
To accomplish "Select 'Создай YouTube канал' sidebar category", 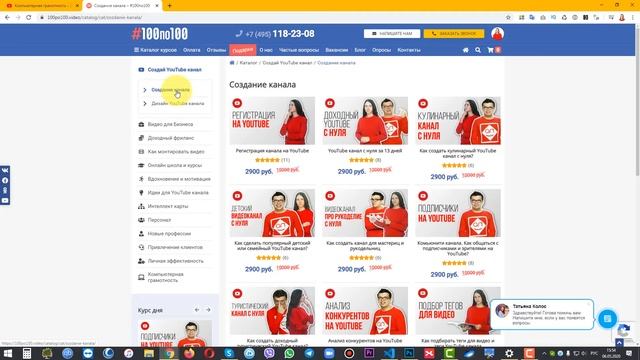I will pos(174,69).
